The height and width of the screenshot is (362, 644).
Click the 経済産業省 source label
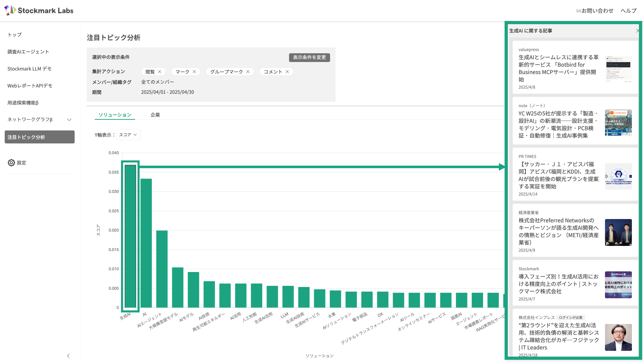[528, 212]
